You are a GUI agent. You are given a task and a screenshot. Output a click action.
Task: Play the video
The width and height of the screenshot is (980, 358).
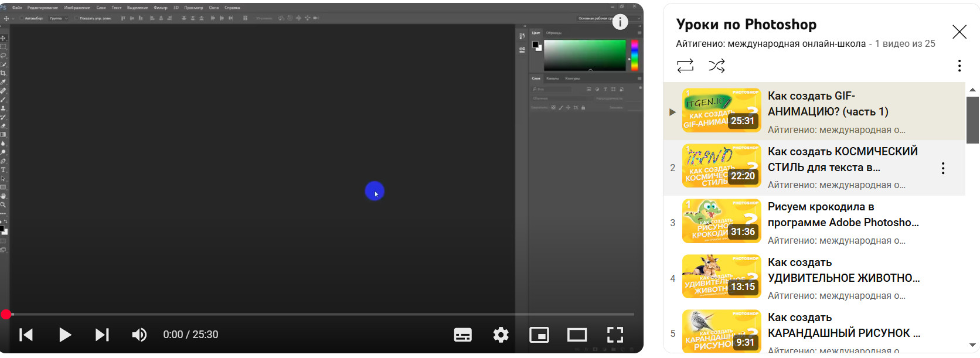pos(65,335)
